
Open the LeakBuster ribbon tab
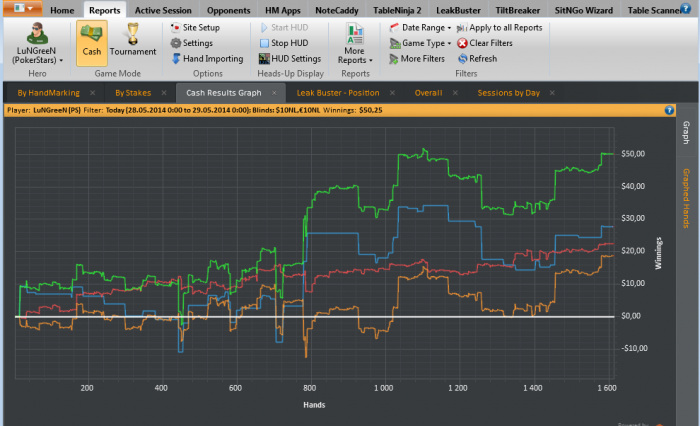pos(458,10)
